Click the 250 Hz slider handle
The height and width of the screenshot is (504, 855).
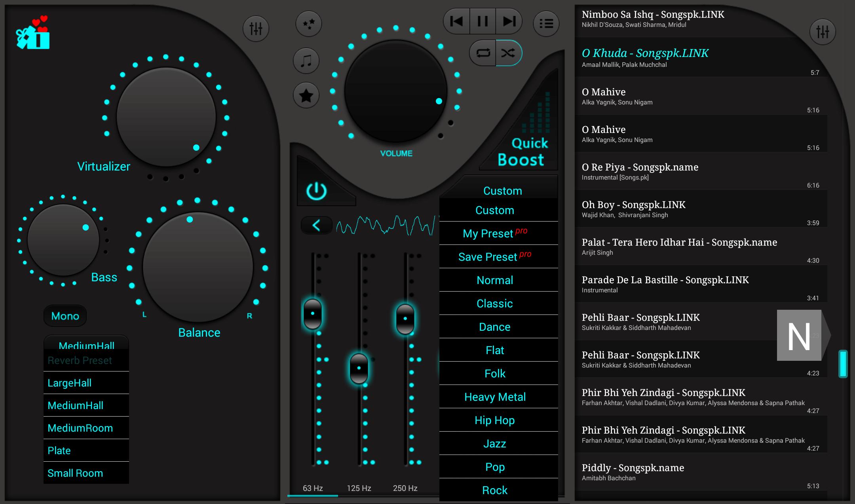(405, 318)
